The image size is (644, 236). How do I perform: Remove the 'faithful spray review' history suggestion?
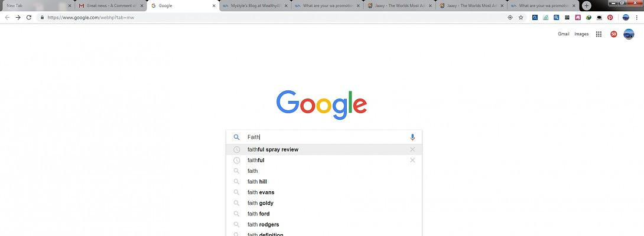[x=412, y=150]
